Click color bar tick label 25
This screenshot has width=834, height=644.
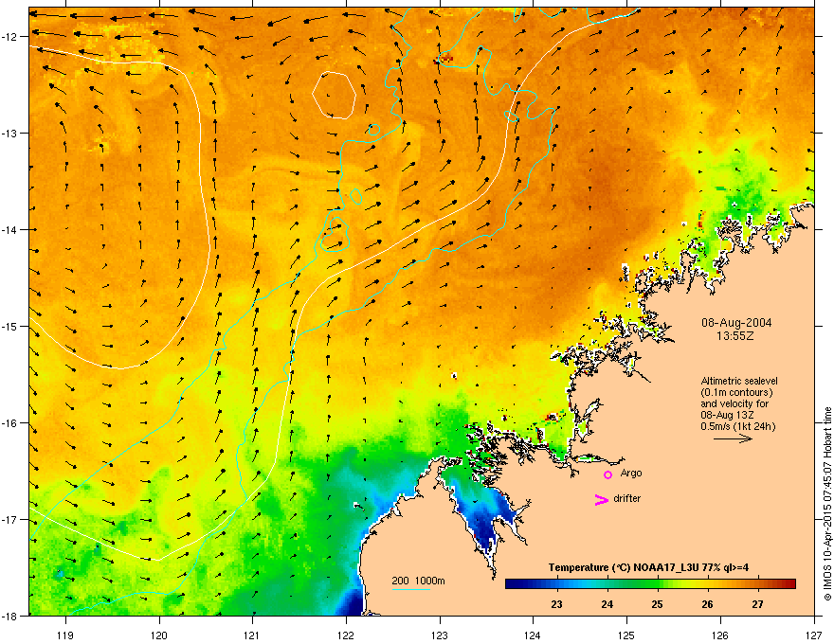point(657,604)
